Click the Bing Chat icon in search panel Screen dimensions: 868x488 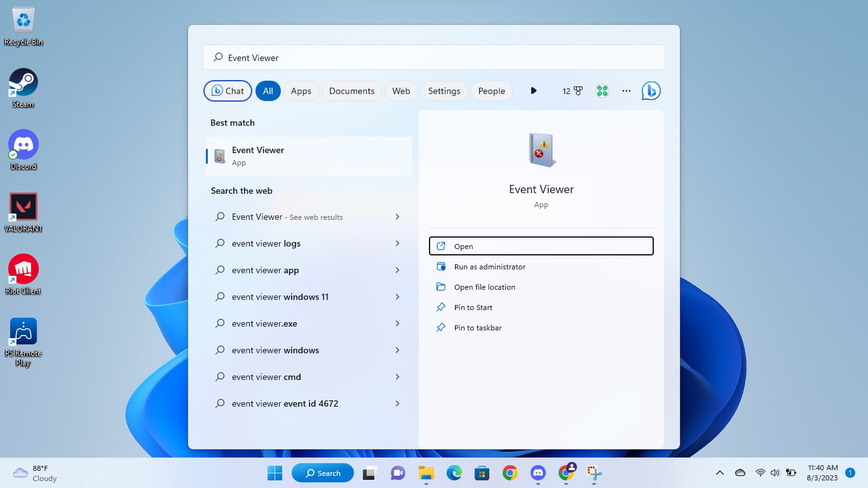(x=651, y=91)
